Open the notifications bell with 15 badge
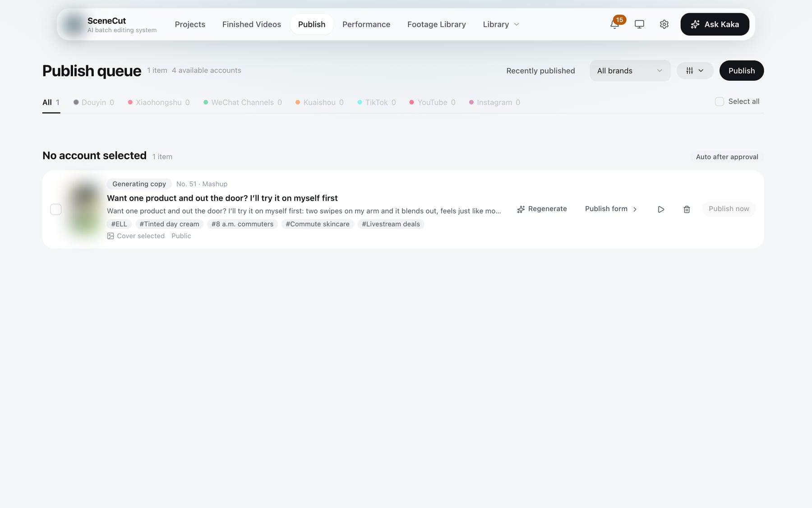The width and height of the screenshot is (812, 508). coord(614,24)
